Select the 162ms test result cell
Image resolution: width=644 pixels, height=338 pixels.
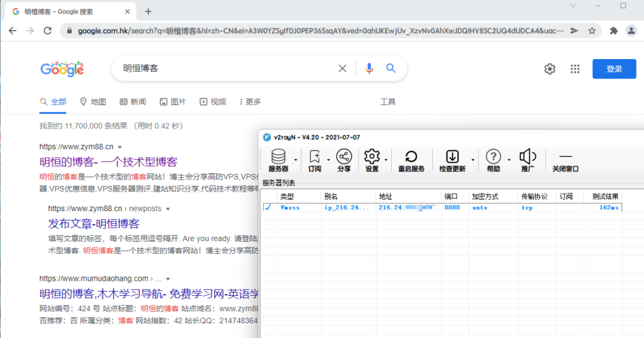[x=609, y=207]
